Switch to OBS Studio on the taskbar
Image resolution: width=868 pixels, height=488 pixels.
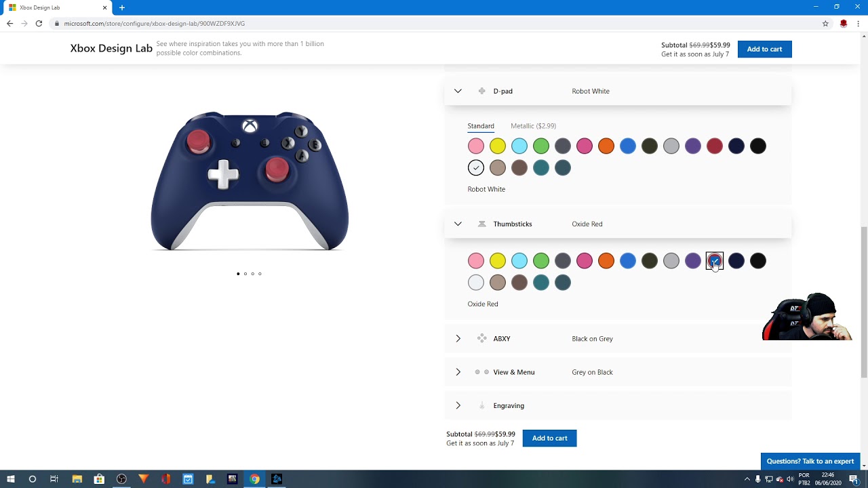coord(121,479)
